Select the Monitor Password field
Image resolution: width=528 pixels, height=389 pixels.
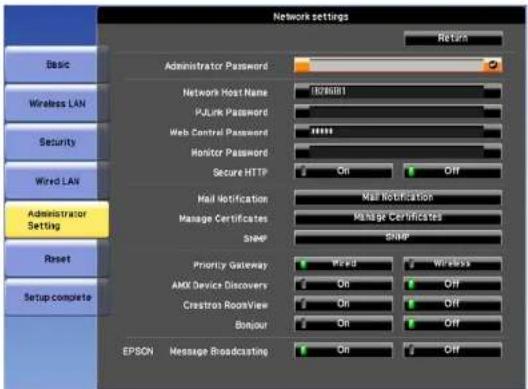click(398, 152)
